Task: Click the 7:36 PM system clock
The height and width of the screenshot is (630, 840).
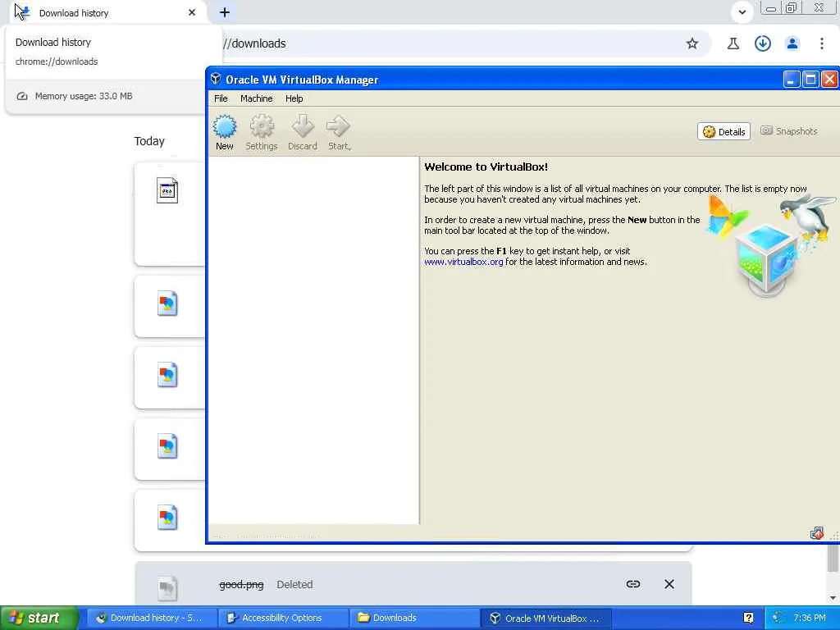Action: pyautogui.click(x=810, y=618)
